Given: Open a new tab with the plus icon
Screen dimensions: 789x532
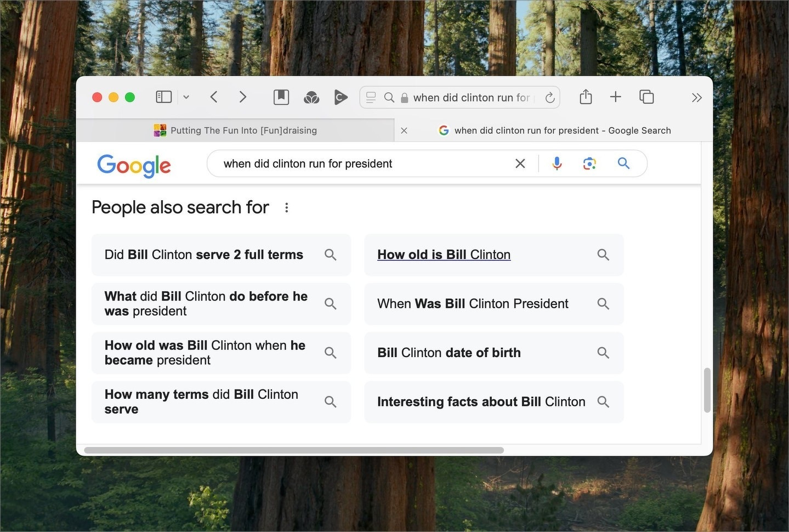Looking at the screenshot, I should 615,97.
